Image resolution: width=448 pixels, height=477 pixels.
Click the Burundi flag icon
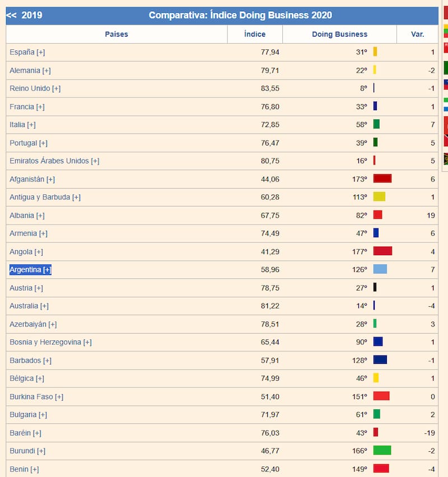pyautogui.click(x=382, y=450)
